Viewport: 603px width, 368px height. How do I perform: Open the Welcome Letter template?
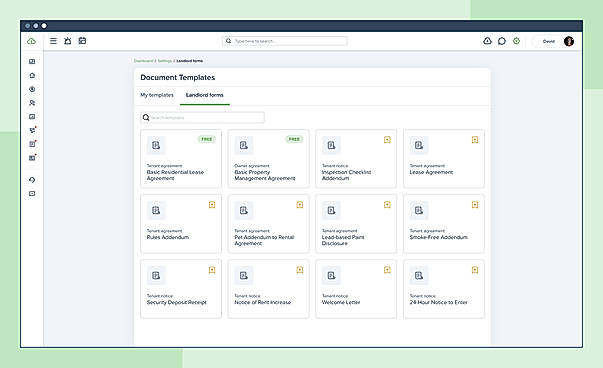pos(356,289)
